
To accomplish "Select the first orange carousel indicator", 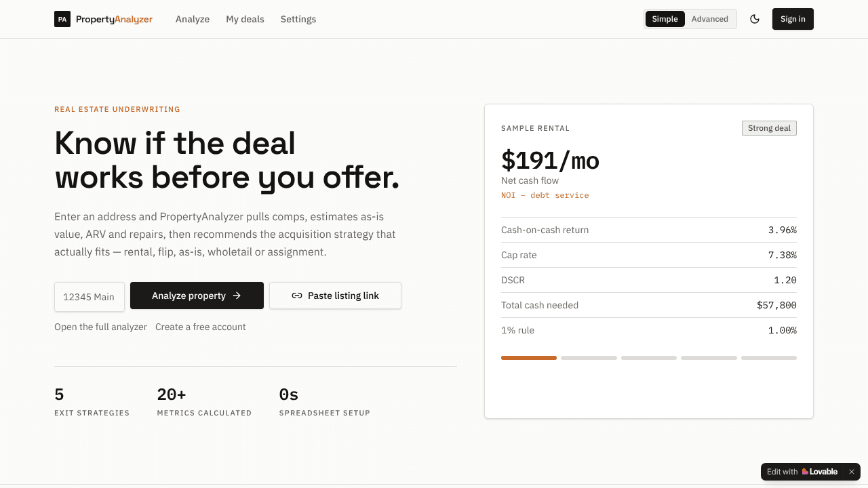I will (x=529, y=358).
